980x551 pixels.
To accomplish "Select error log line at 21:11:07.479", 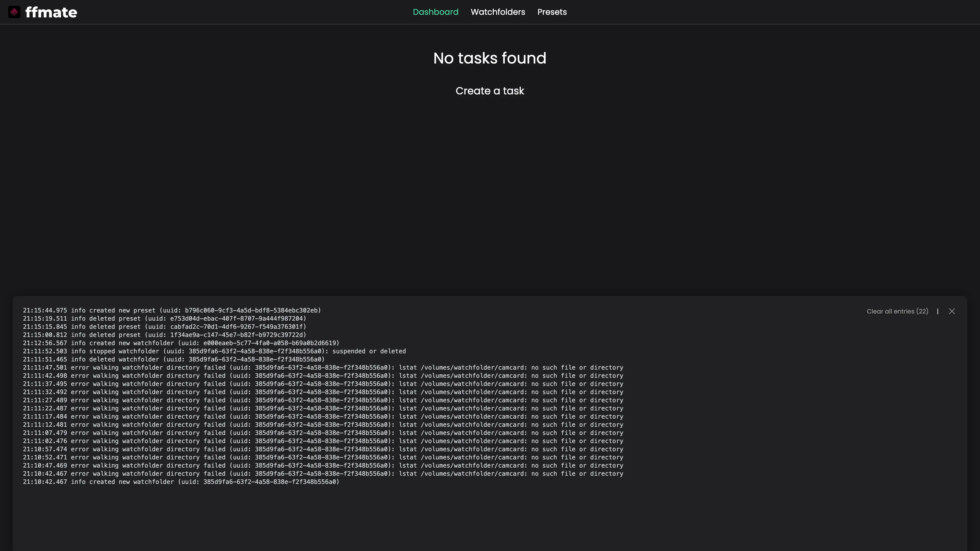I will [x=323, y=433].
